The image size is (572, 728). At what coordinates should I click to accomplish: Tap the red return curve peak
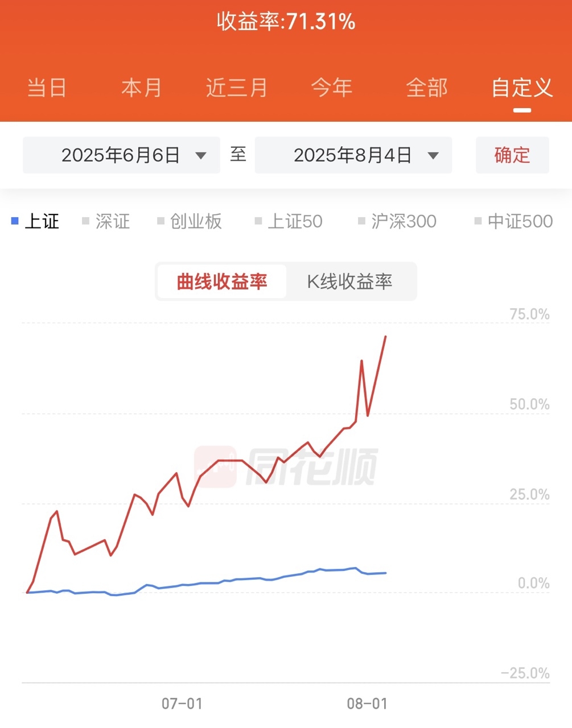tap(386, 337)
